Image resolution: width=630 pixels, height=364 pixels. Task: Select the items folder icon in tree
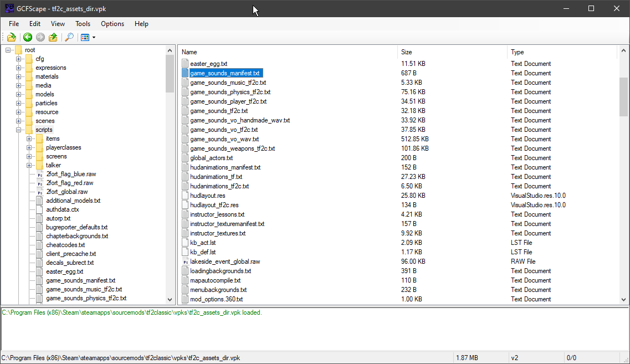tap(39, 139)
